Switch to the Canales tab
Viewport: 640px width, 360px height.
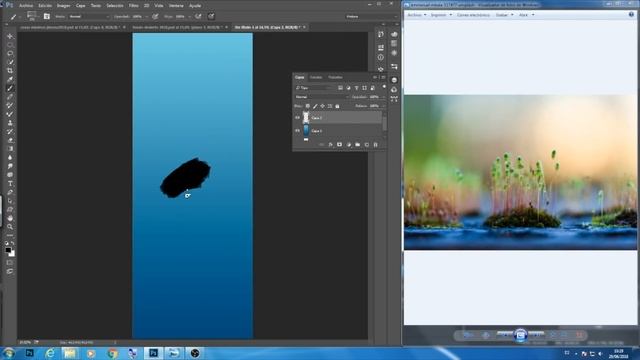point(316,77)
